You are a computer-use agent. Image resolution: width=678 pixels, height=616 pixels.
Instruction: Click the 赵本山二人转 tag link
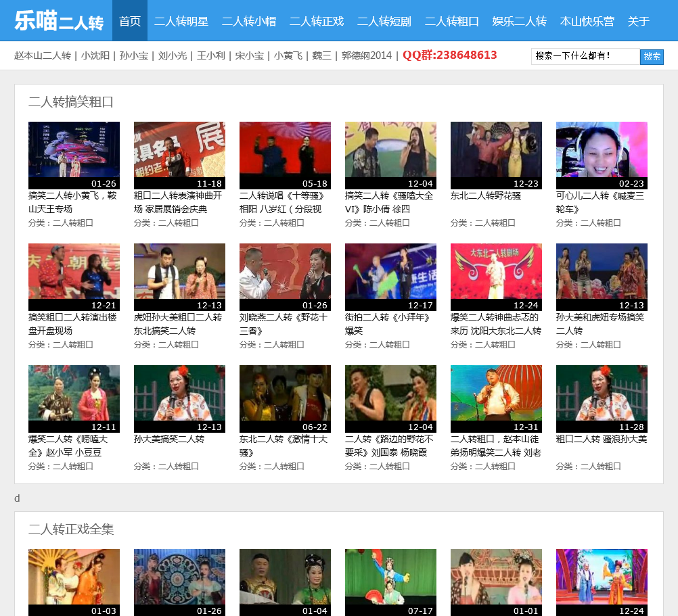[43, 55]
